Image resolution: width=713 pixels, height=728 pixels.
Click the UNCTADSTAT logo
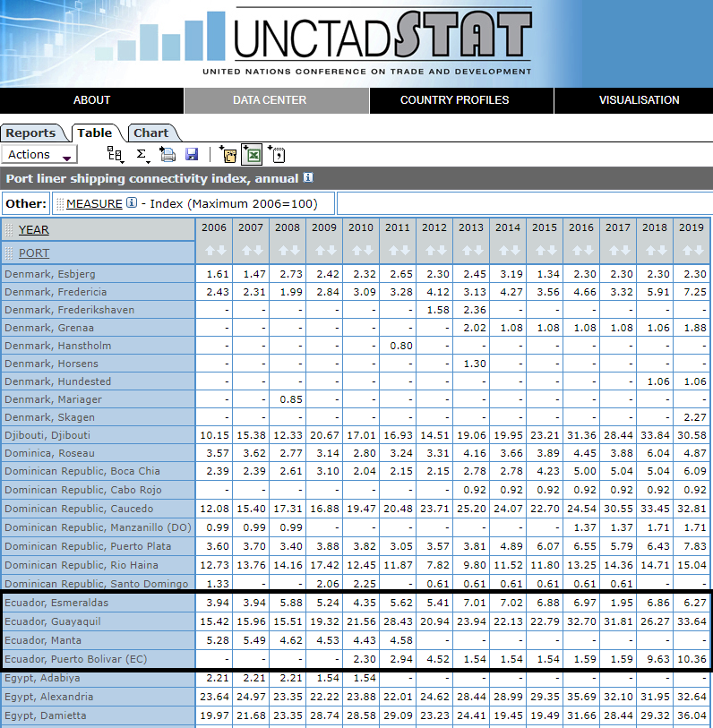pos(382,41)
